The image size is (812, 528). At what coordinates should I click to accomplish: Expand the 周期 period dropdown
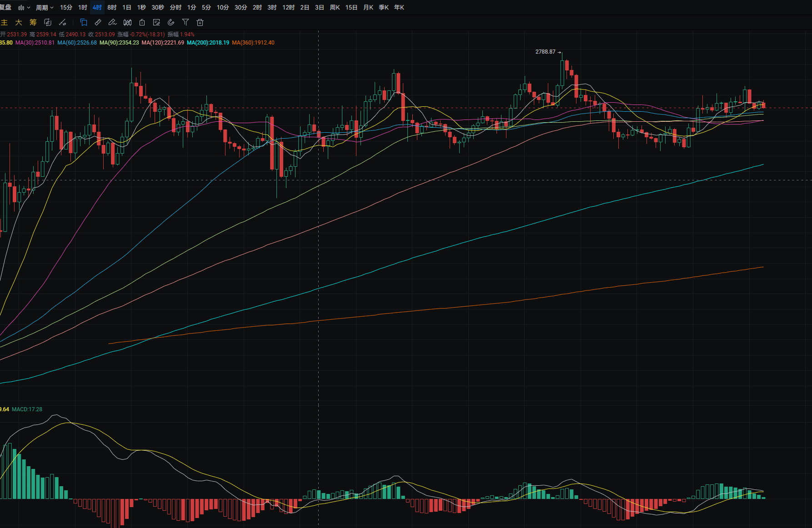coord(45,8)
